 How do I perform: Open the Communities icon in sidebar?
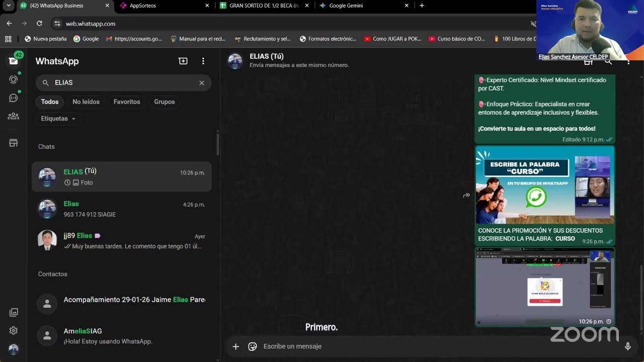point(14,116)
